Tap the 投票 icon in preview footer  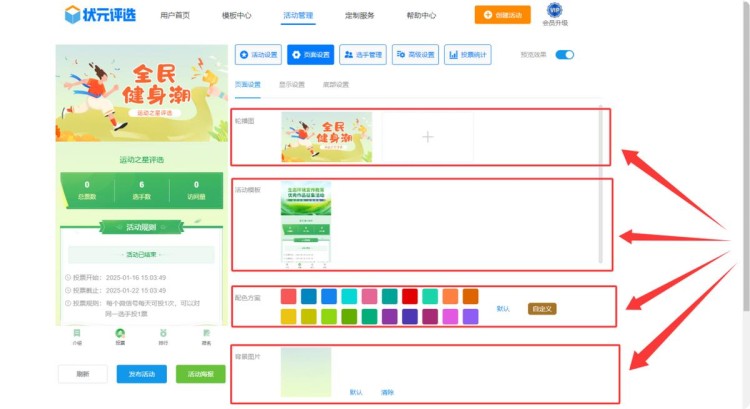[120, 335]
